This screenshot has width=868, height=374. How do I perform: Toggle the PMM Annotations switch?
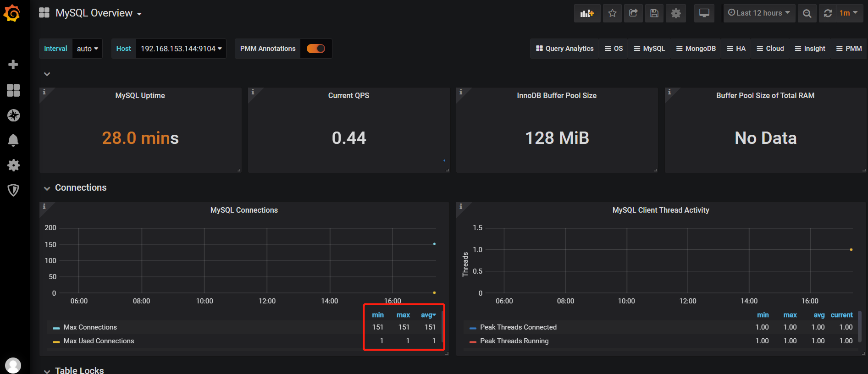[x=316, y=49]
